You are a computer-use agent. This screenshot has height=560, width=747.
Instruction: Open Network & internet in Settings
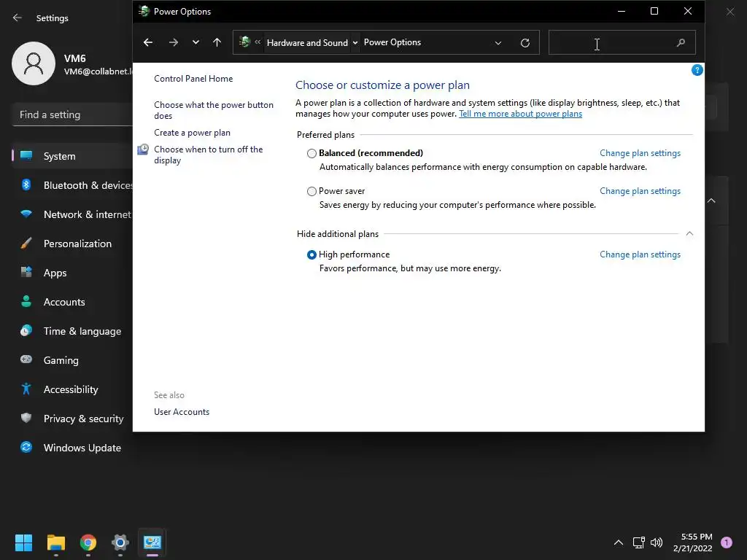[72, 214]
